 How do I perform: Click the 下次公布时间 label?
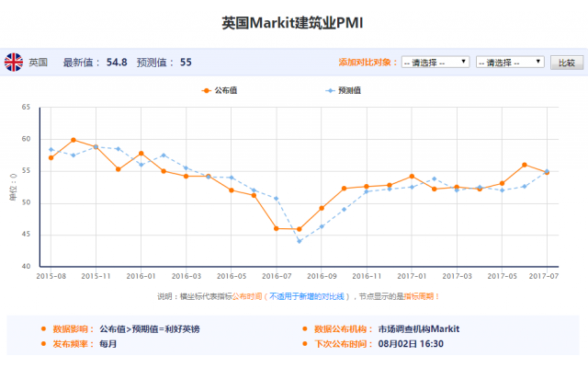coord(343,344)
